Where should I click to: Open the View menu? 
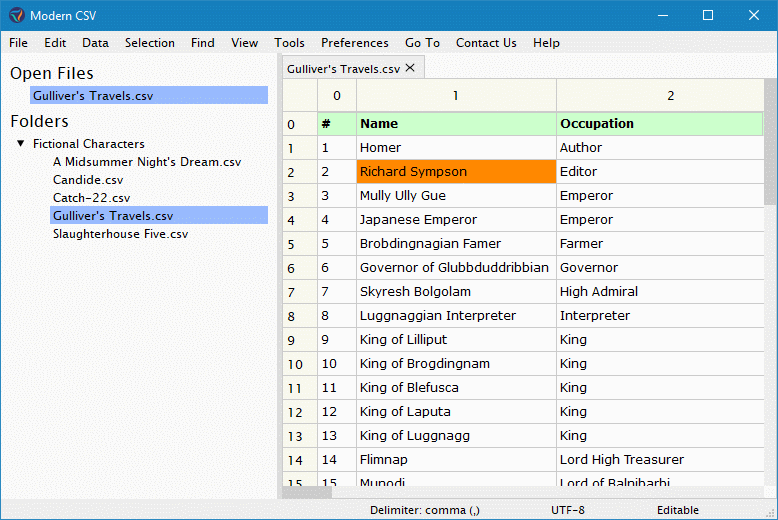245,43
